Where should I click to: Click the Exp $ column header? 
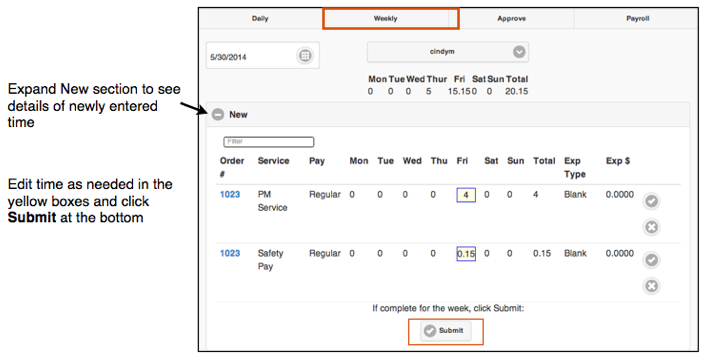coord(618,161)
